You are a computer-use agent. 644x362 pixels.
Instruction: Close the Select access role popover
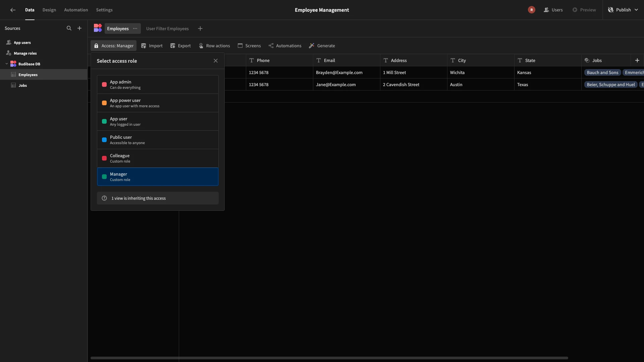tap(216, 61)
